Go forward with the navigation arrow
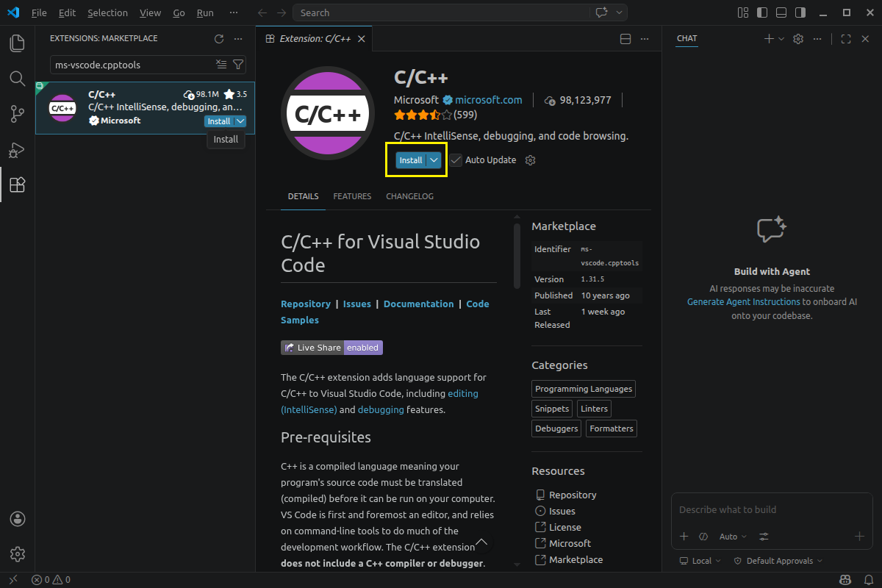The height and width of the screenshot is (588, 882). point(282,12)
